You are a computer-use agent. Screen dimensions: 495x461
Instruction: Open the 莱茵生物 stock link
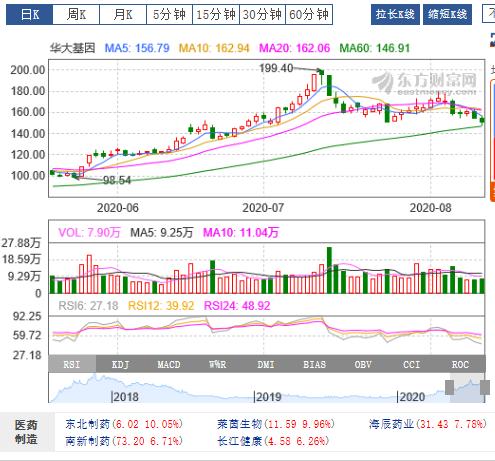(x=239, y=424)
